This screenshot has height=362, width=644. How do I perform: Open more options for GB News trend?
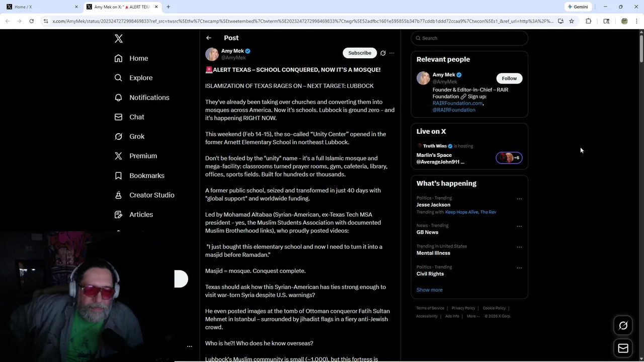tap(519, 227)
